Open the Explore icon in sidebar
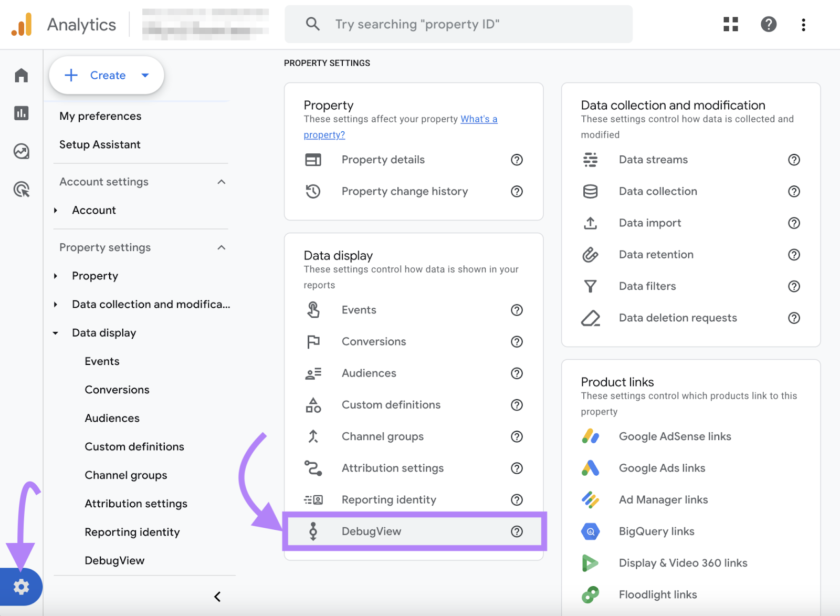 click(x=21, y=151)
